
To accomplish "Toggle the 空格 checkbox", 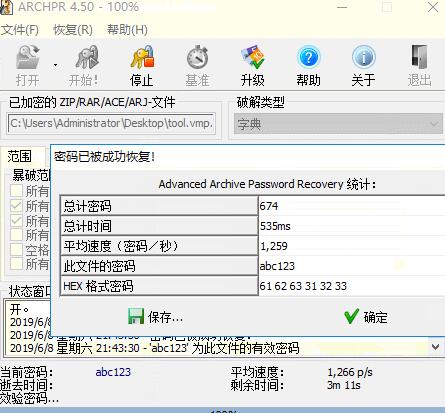I will pos(16,250).
